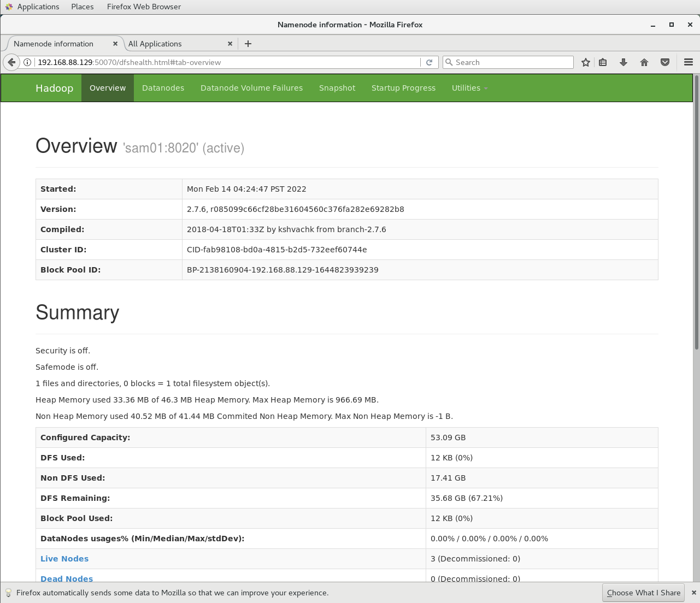This screenshot has height=603, width=700.
Task: Close the All Applications tab
Action: (x=230, y=44)
